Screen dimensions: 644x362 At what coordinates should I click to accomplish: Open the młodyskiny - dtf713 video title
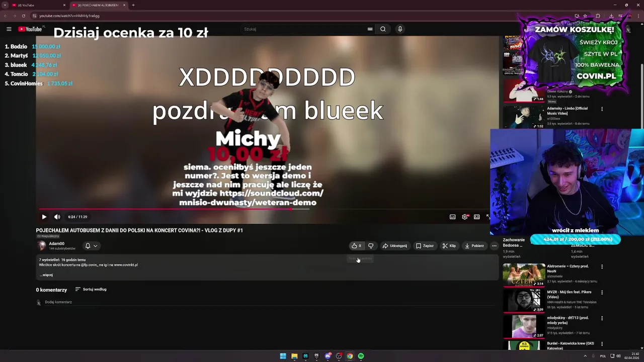coord(568,320)
